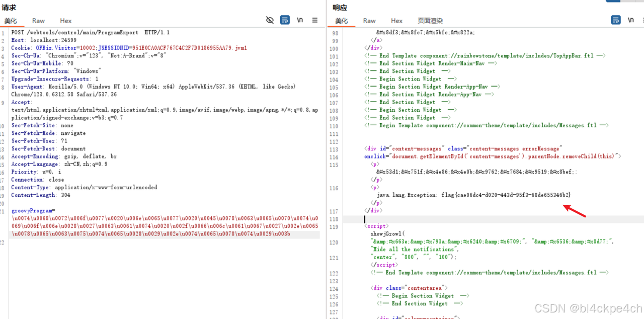Click the Sec-Fetch-Site: none header
644x319 pixels.
click(x=42, y=125)
